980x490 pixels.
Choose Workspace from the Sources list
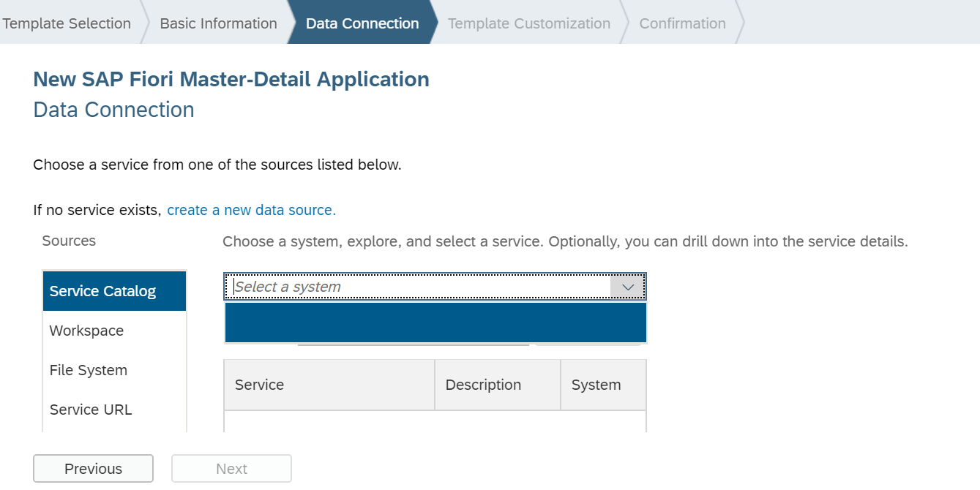86,331
